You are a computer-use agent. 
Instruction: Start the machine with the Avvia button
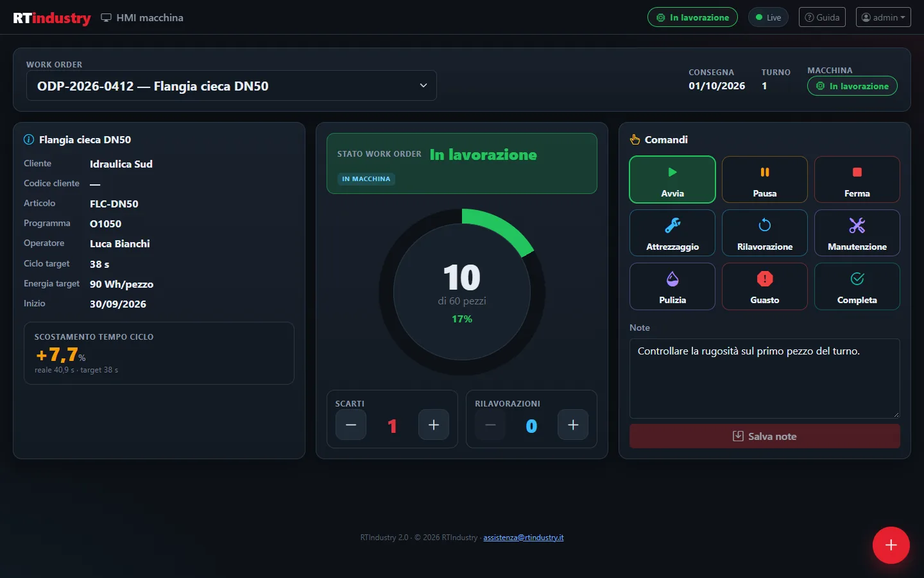tap(672, 180)
